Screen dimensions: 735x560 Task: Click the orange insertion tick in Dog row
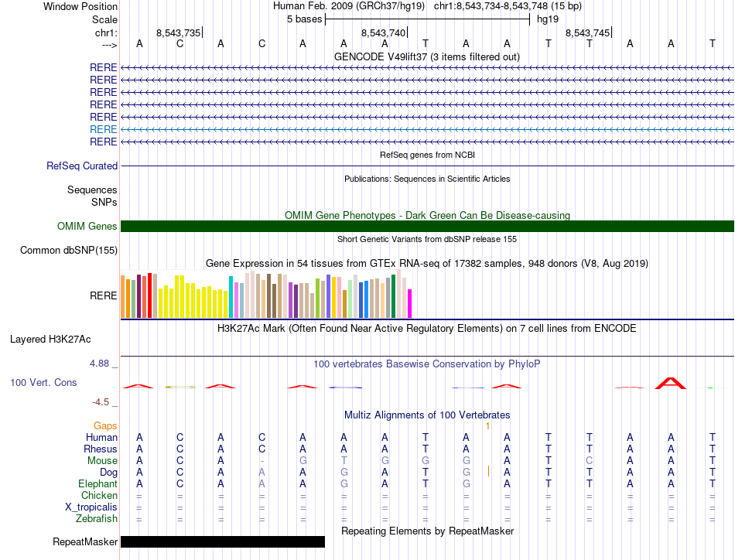[488, 471]
